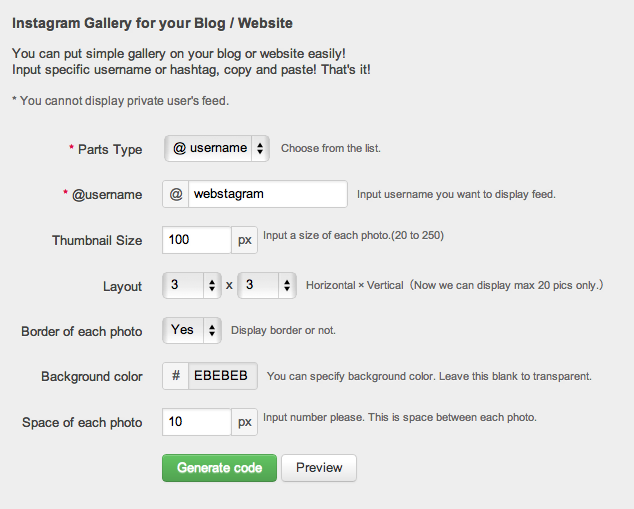Click the Background color label
Image resolution: width=634 pixels, height=509 pixels.
91,377
